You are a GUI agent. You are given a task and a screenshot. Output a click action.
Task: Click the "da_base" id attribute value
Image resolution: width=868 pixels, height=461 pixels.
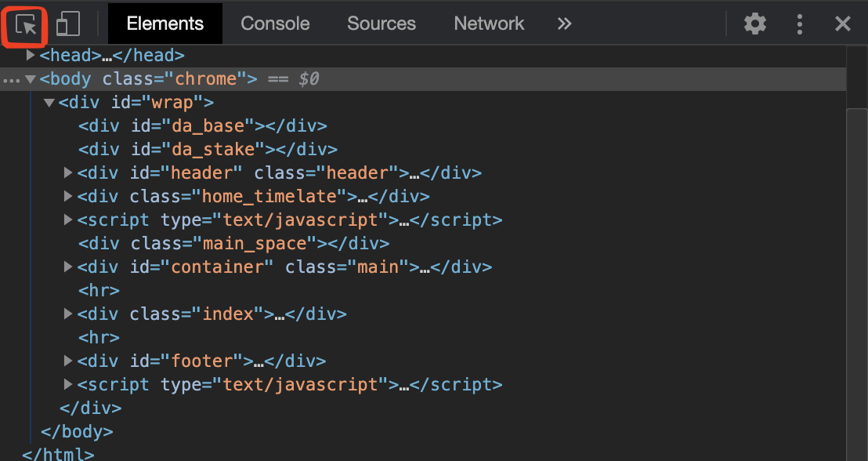point(208,126)
